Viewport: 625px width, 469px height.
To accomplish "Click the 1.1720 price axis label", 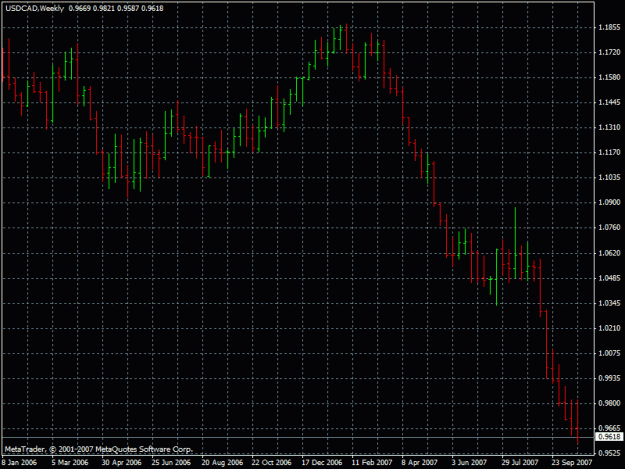I will tap(609, 52).
